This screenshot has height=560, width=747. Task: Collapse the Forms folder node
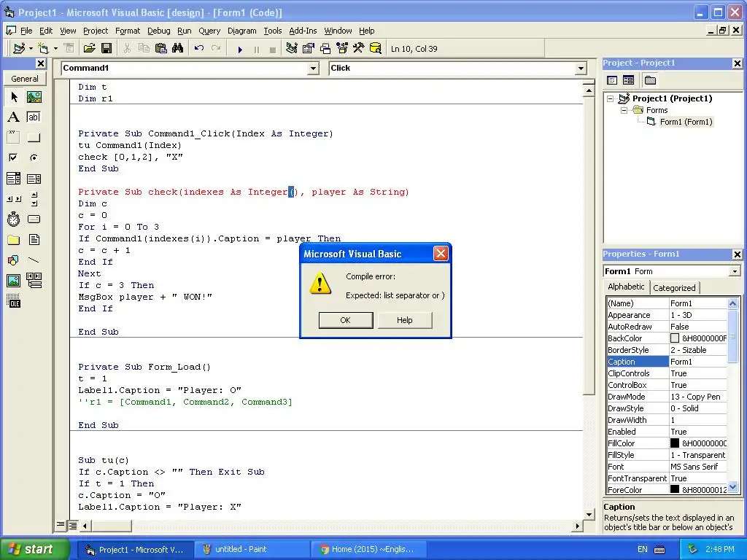624,110
